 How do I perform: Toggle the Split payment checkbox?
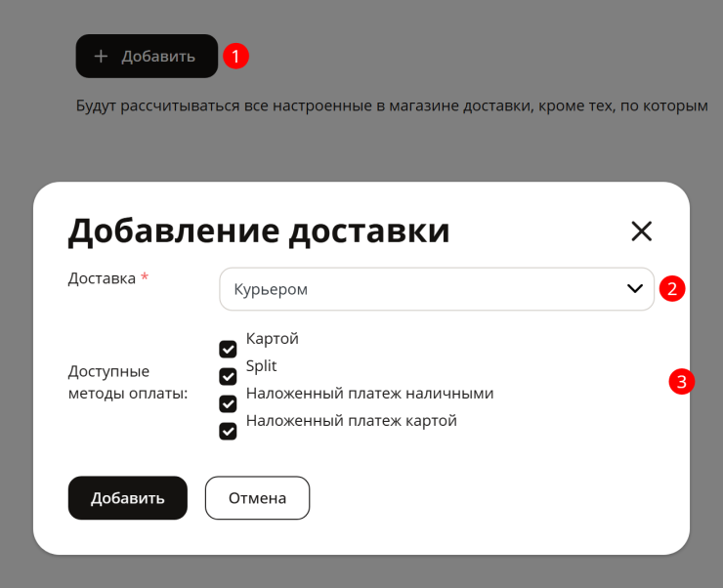click(x=228, y=376)
